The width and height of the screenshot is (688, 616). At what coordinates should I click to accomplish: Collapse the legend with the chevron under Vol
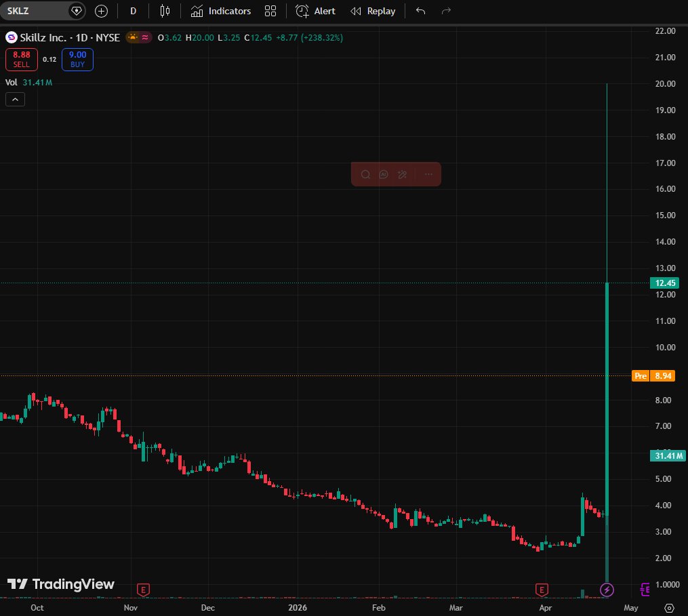pyautogui.click(x=15, y=99)
